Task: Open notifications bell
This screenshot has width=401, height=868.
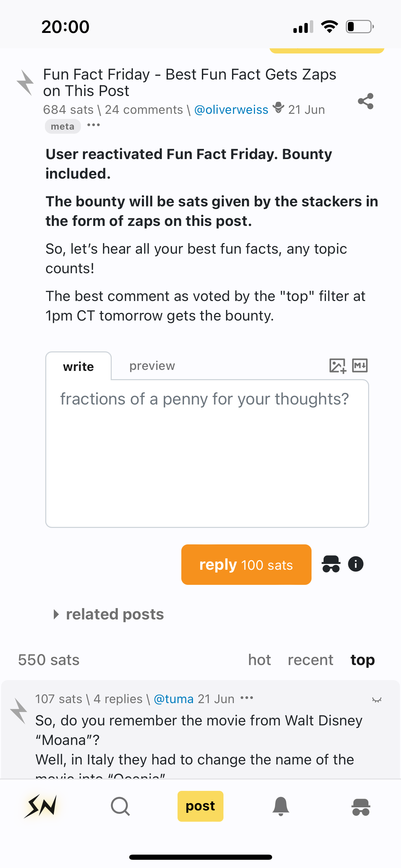Action: tap(281, 806)
